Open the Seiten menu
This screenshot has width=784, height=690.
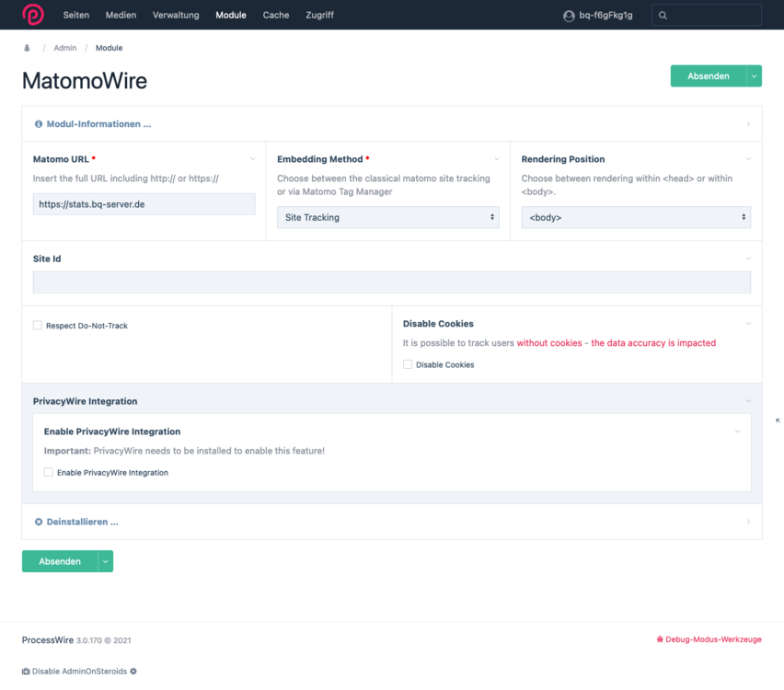76,16
